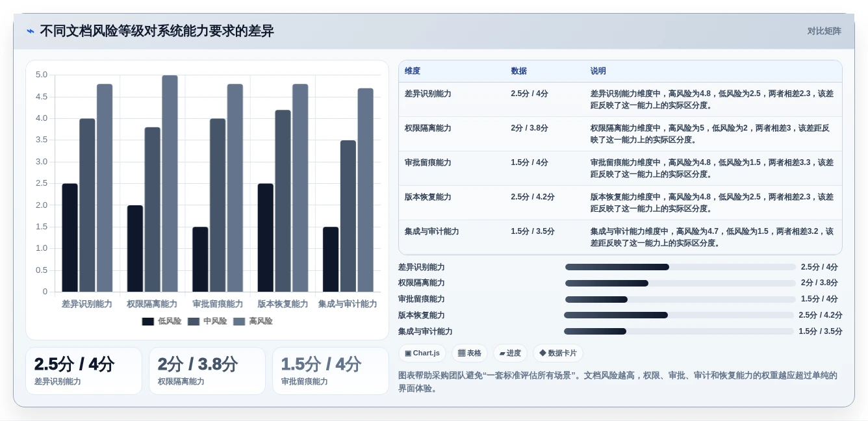Viewport: 868px width, 421px height.
Task: Click 集成与审计能力 x-axis label
Action: click(348, 304)
